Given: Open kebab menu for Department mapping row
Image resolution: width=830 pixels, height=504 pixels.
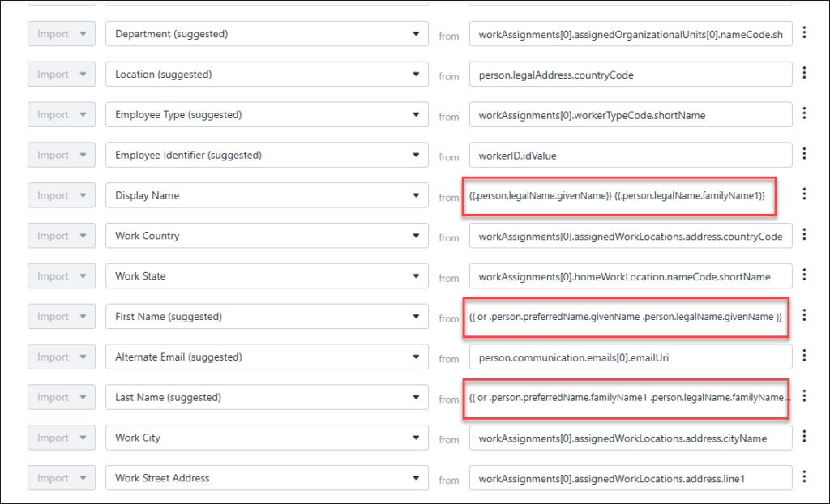Looking at the screenshot, I should (804, 33).
